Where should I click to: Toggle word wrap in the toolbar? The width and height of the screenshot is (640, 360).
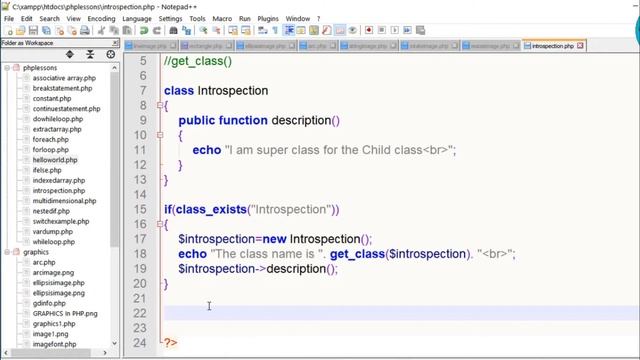[x=263, y=31]
